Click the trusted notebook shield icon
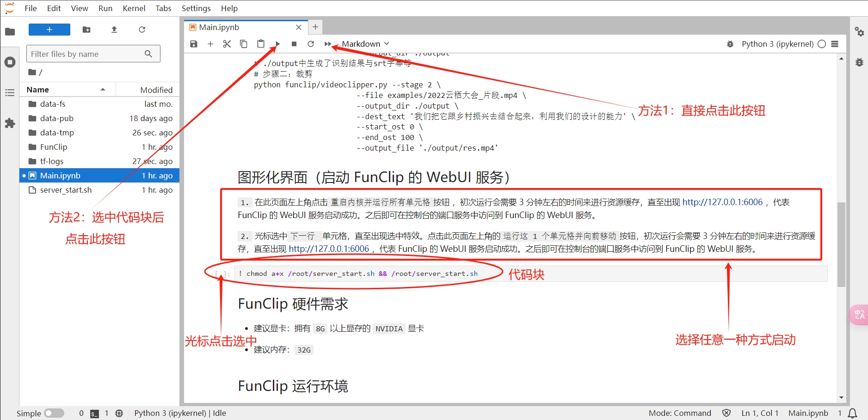Viewport: 868px width, 420px height. click(x=726, y=413)
